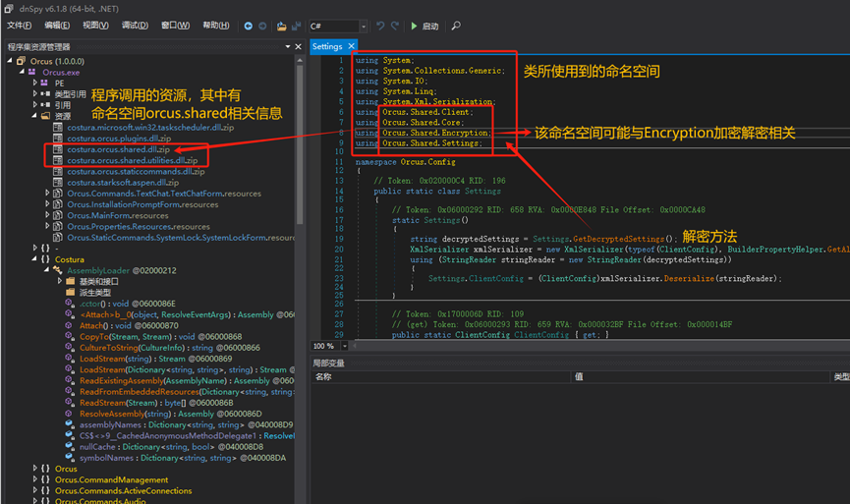Select the nullCache field
The image size is (850, 504).
point(171,447)
